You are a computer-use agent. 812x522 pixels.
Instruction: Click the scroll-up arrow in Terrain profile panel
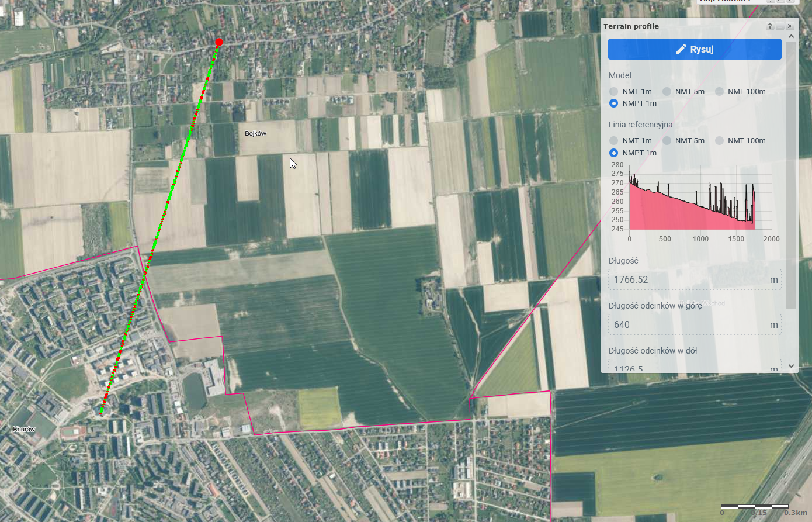(792, 36)
